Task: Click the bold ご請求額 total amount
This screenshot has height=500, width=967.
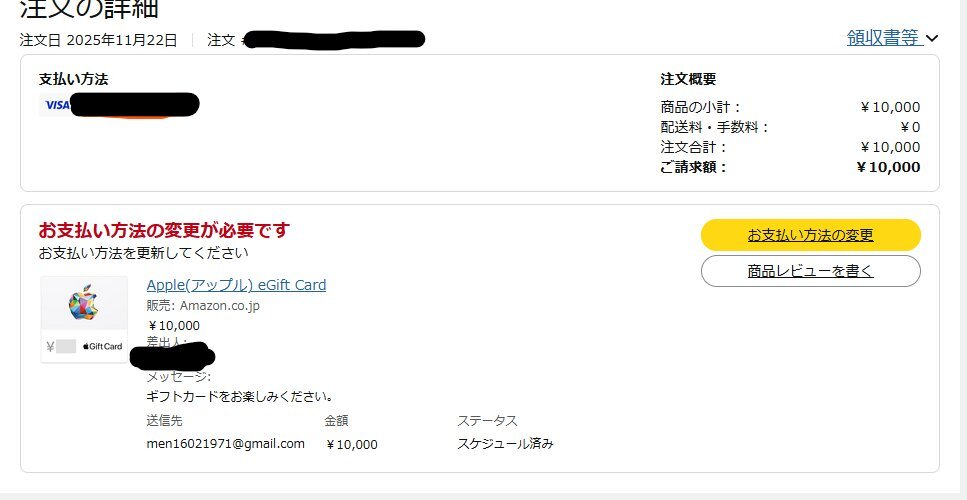Action: [888, 167]
